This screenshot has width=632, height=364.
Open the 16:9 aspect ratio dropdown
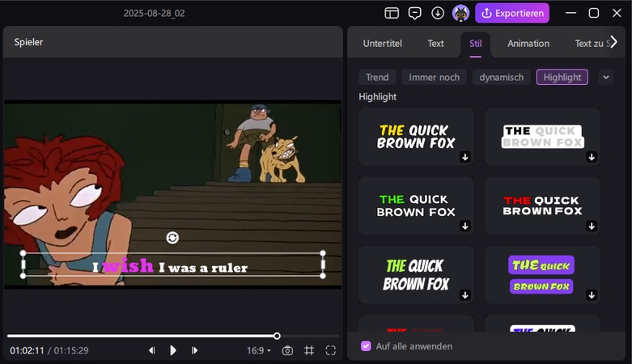point(259,350)
